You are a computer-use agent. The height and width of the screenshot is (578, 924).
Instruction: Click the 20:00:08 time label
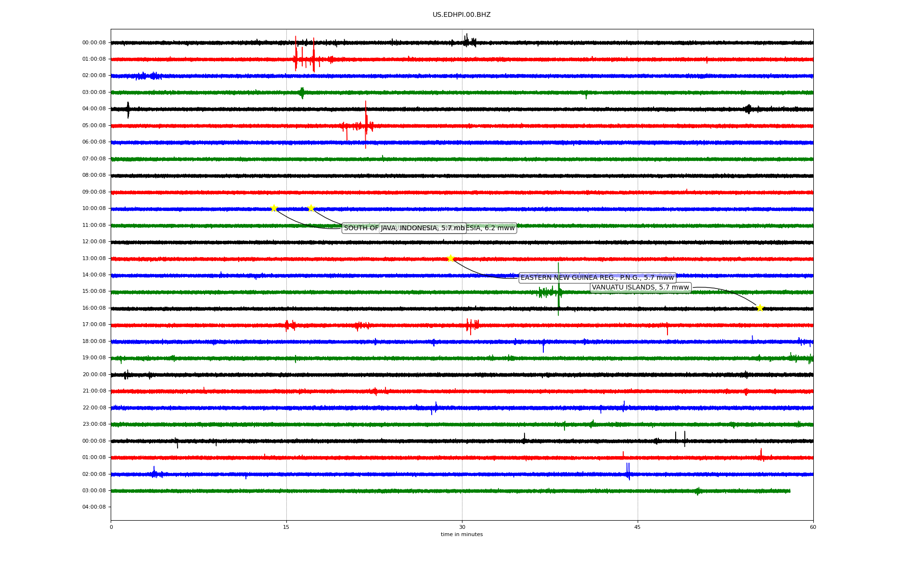(x=94, y=375)
